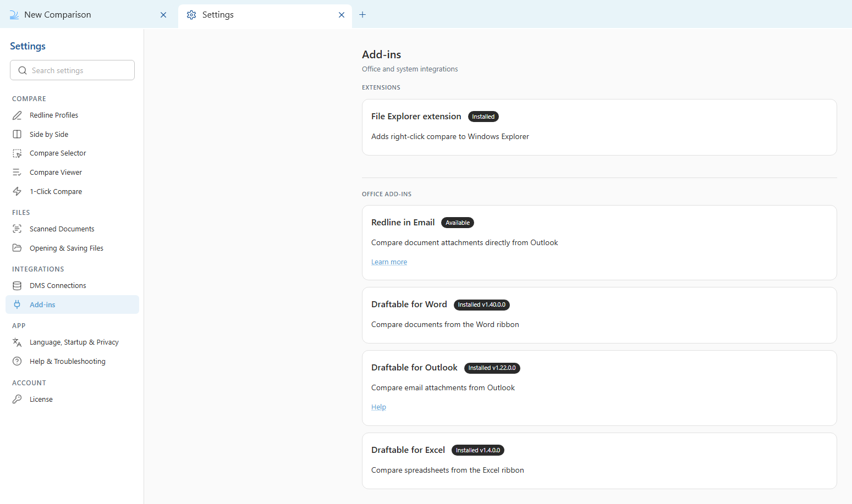Open a new tab with plus button
Image resolution: width=852 pixels, height=504 pixels.
point(362,15)
